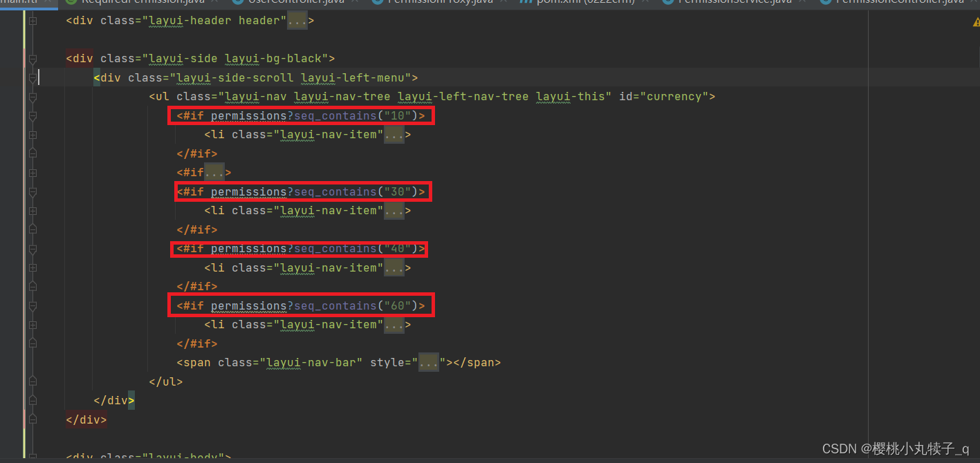This screenshot has height=463, width=980.
Task: Click the folded ellipsis in style attribute of span
Action: click(429, 362)
